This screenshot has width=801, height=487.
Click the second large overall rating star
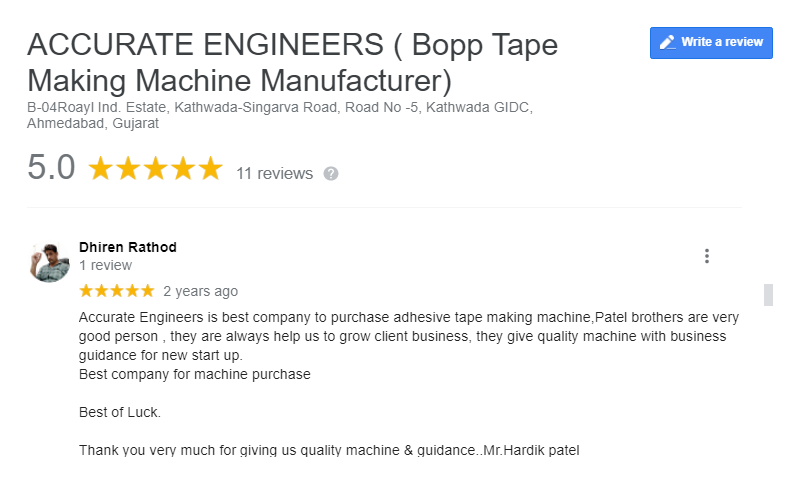pos(128,168)
